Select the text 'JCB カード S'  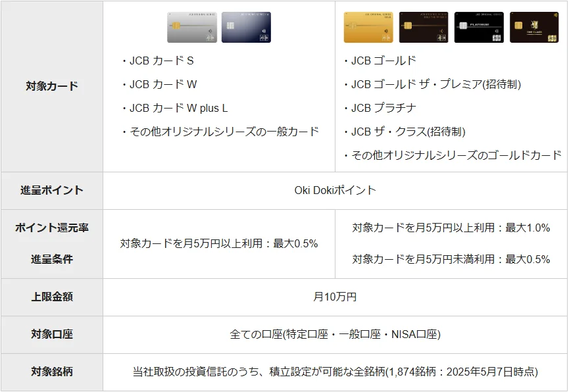(x=161, y=61)
